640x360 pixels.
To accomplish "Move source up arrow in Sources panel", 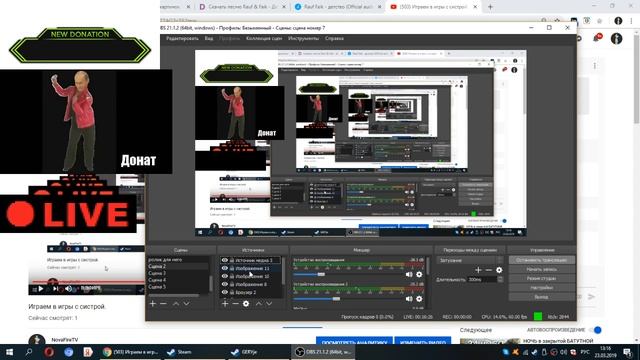I will point(259,304).
